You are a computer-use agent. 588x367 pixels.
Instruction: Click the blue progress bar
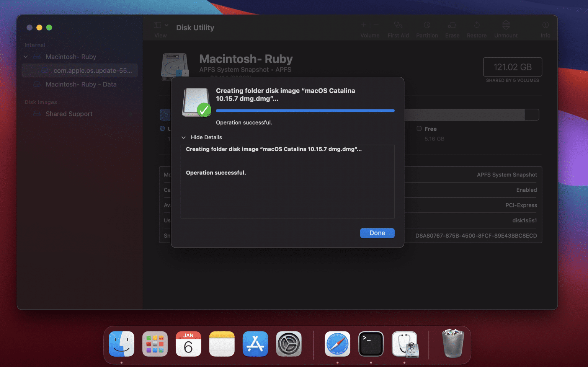coord(305,111)
